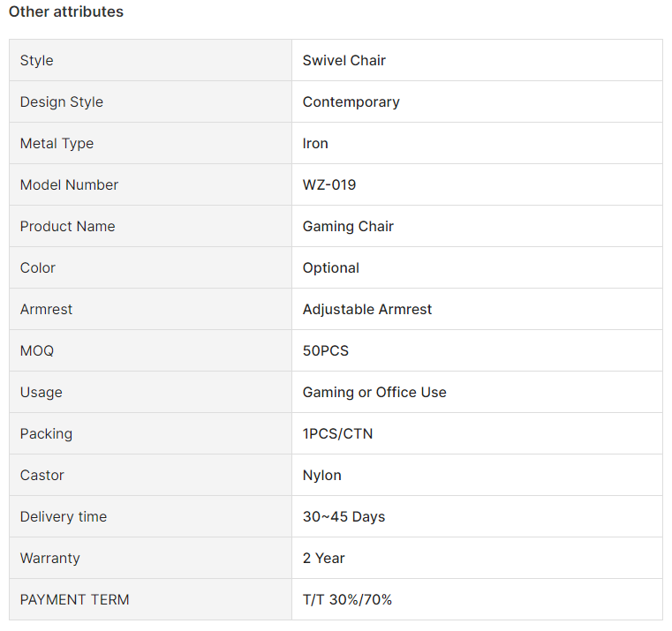Click the 'Nylon' castor value
672x631 pixels.
(x=321, y=476)
